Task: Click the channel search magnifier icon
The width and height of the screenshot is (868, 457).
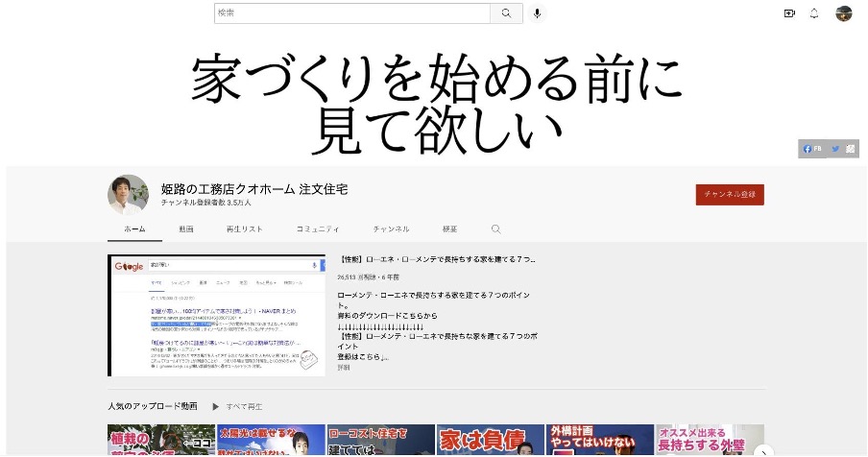Action: click(496, 229)
